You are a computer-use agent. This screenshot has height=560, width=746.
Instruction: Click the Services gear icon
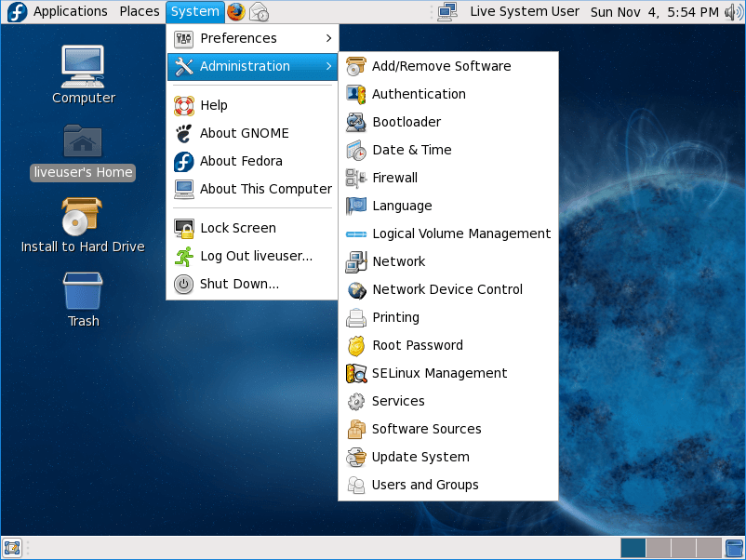click(x=356, y=402)
